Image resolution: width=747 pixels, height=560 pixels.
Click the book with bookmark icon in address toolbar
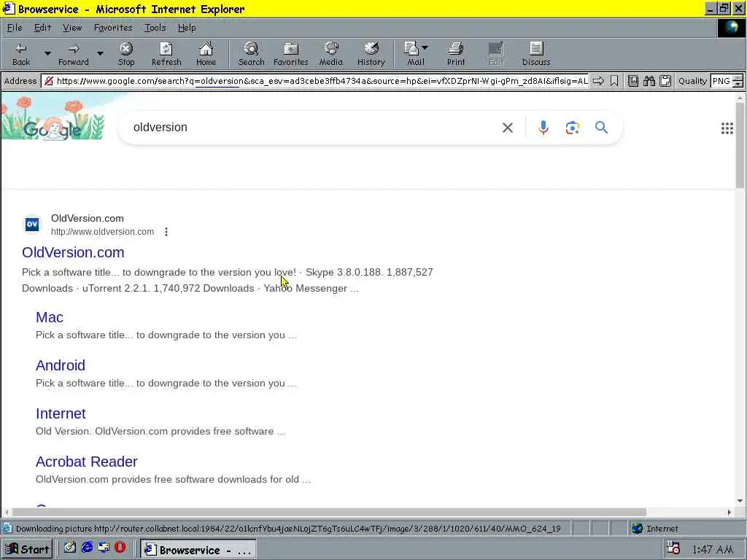tap(632, 81)
